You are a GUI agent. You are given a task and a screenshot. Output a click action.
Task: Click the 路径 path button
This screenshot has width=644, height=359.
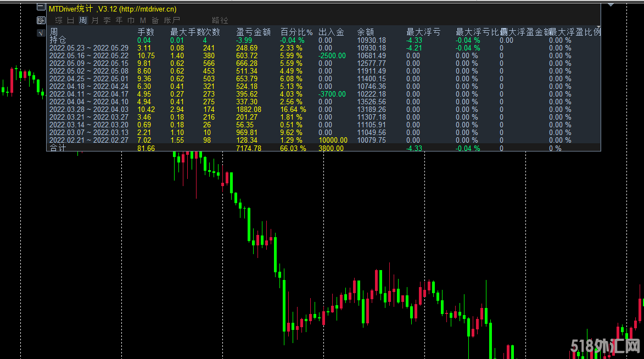[x=220, y=20]
